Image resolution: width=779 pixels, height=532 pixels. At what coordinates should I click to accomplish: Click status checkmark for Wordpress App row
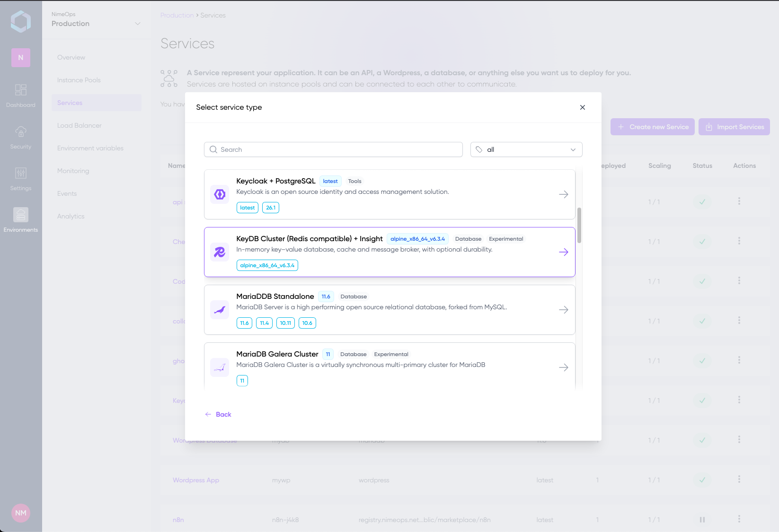pos(702,480)
